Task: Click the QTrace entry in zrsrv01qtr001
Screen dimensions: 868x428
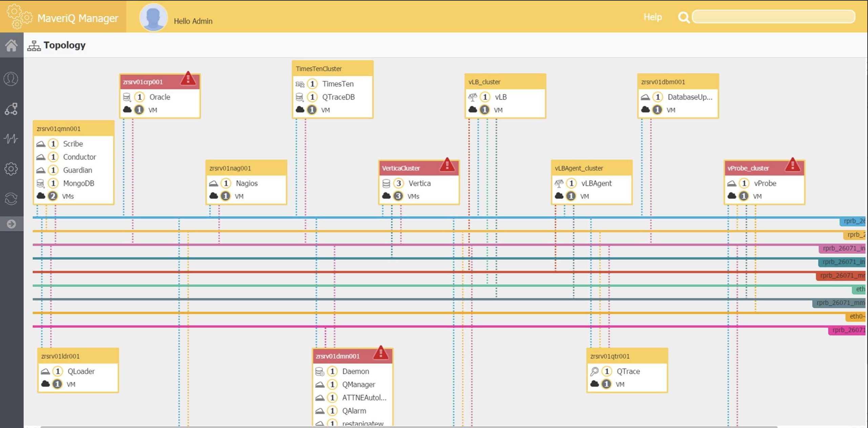Action: pos(628,371)
